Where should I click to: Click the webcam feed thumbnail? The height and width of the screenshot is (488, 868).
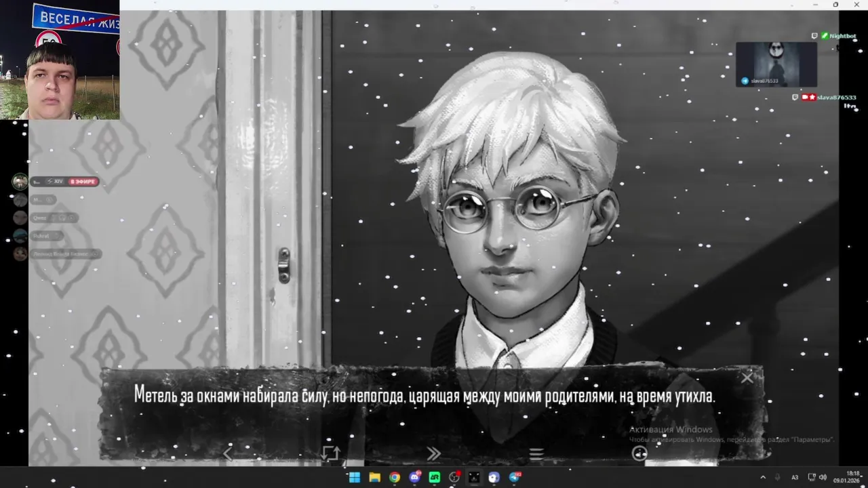coord(60,60)
